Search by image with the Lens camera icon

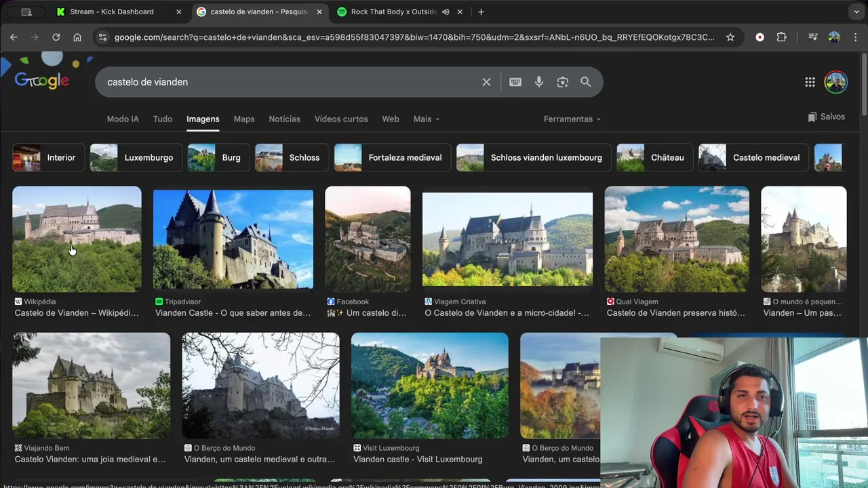pyautogui.click(x=562, y=82)
